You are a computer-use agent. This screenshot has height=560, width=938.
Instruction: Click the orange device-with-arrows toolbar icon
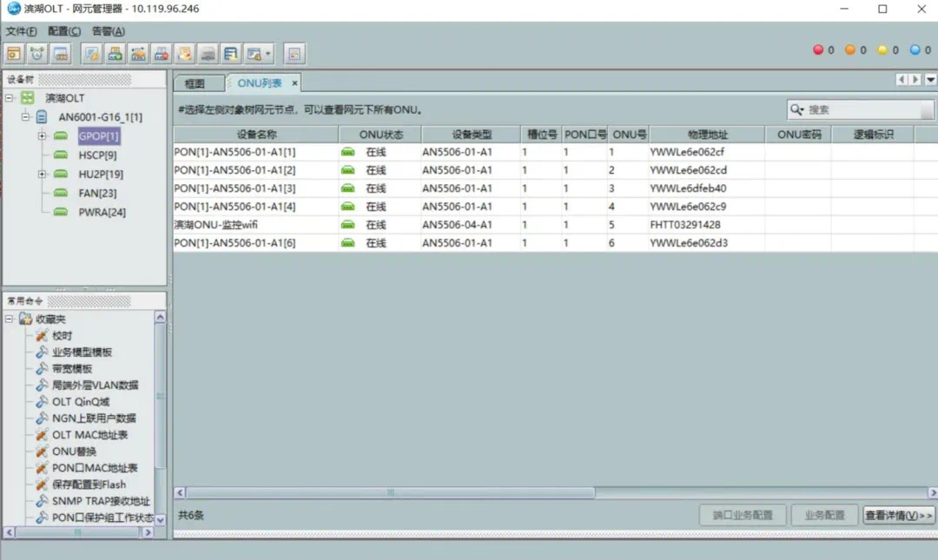pyautogui.click(x=138, y=54)
